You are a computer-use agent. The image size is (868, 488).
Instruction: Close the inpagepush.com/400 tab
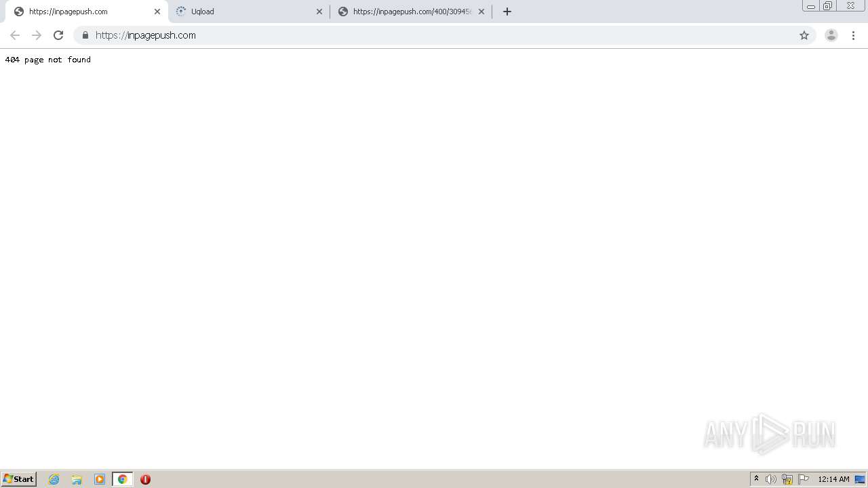pos(481,12)
